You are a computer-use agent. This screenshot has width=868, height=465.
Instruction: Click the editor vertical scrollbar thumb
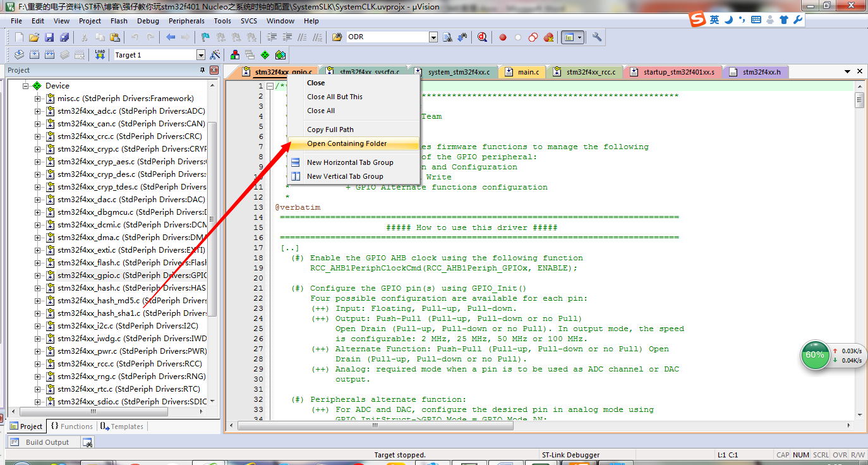[859, 100]
